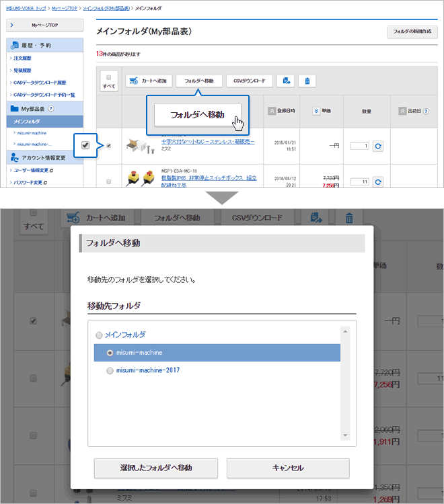The width and height of the screenshot is (444, 504).
Task: Uncheck the first product row checkbox
Action: pos(108,145)
